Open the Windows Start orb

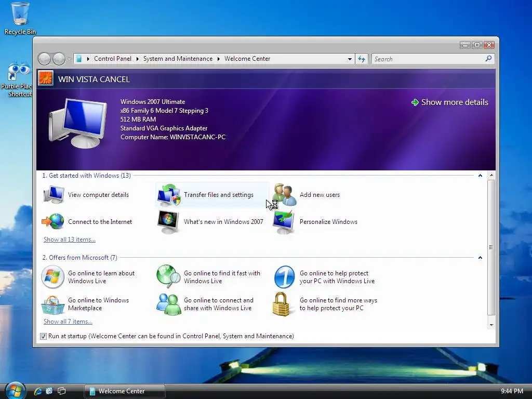point(15,391)
